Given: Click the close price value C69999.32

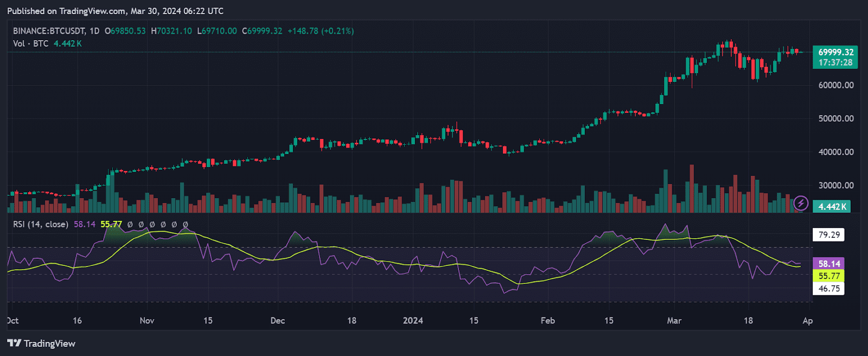Looking at the screenshot, I should coord(262,31).
